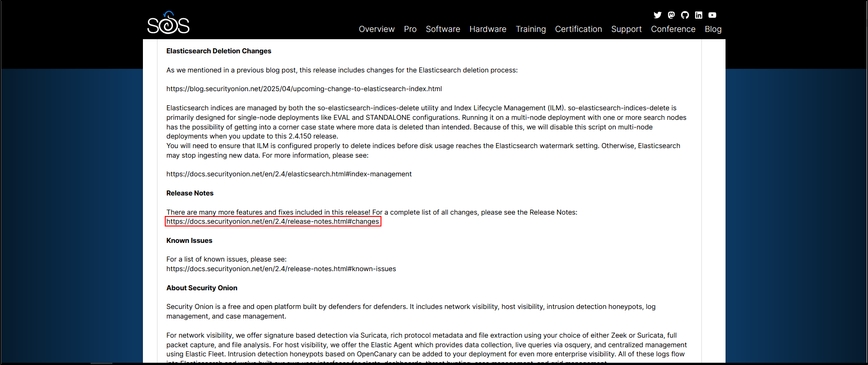
Task: Open the Twitter social icon
Action: click(x=657, y=15)
